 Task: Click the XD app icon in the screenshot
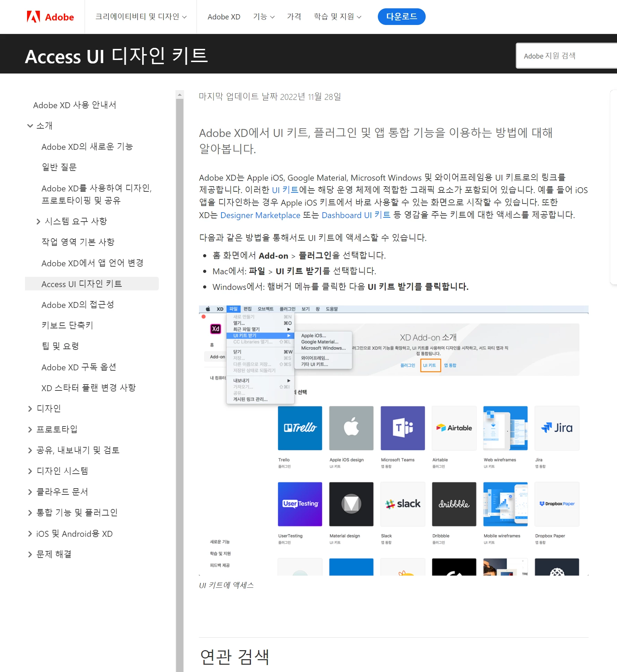tap(216, 329)
